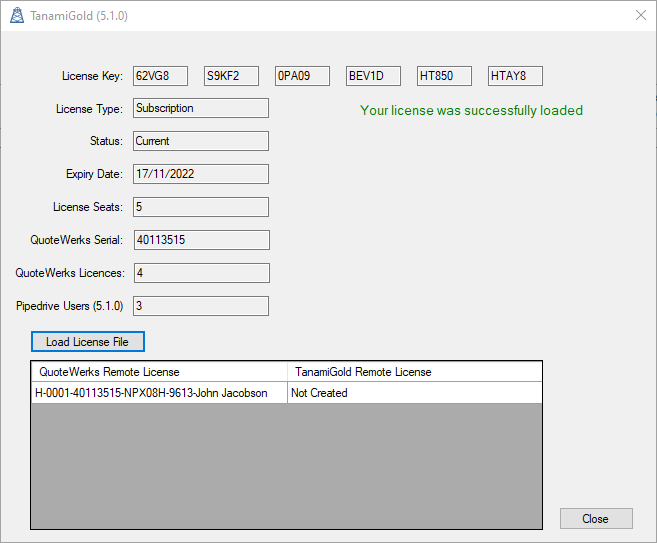Click the Expiry Date: label
This screenshot has width=657, height=543.
click(94, 174)
